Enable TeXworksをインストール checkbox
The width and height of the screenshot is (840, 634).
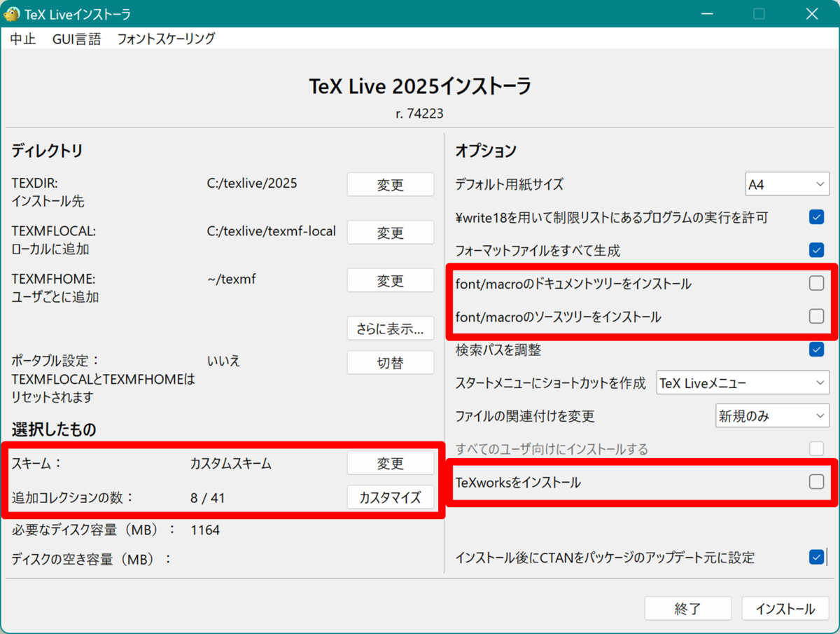pos(816,481)
